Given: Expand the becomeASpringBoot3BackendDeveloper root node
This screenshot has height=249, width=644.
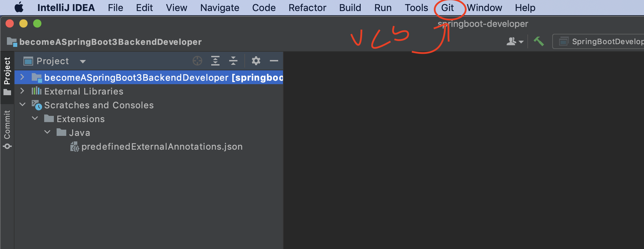Looking at the screenshot, I should [x=22, y=77].
